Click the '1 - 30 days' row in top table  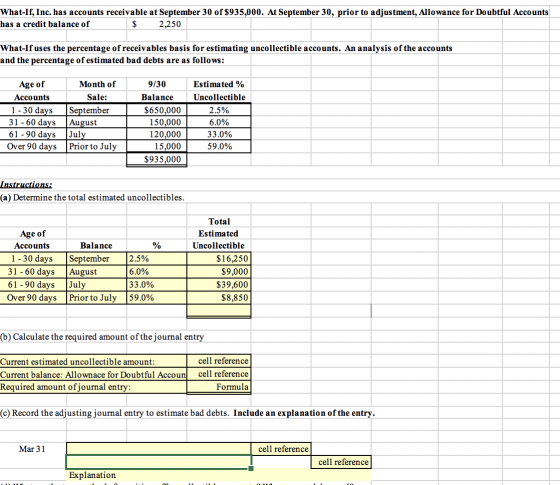(x=32, y=110)
